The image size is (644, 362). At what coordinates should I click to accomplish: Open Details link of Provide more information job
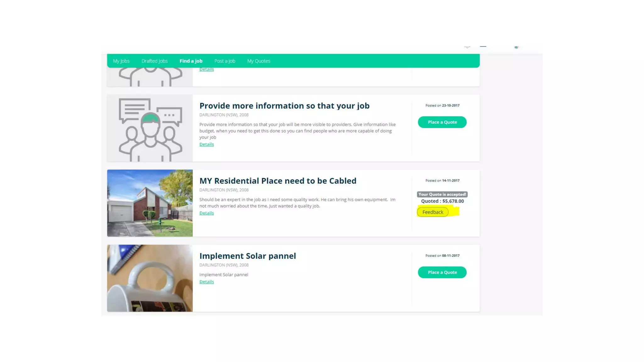coord(207,144)
